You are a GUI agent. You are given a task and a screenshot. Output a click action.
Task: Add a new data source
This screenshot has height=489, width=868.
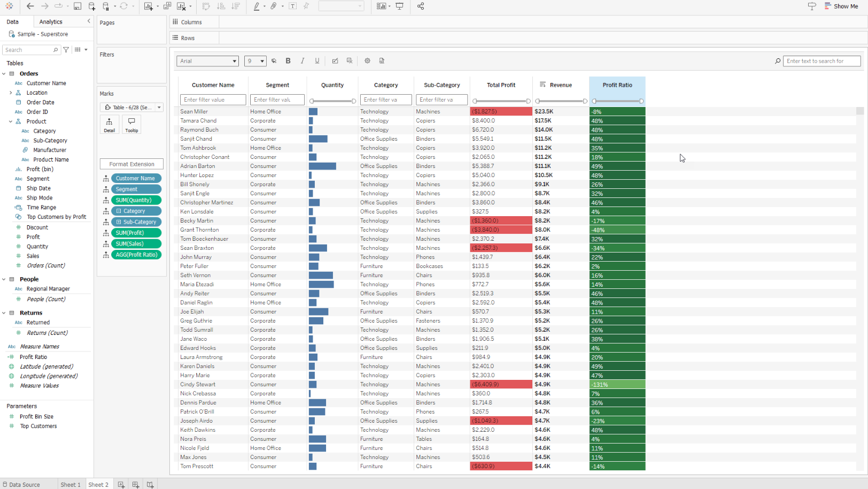pyautogui.click(x=92, y=6)
